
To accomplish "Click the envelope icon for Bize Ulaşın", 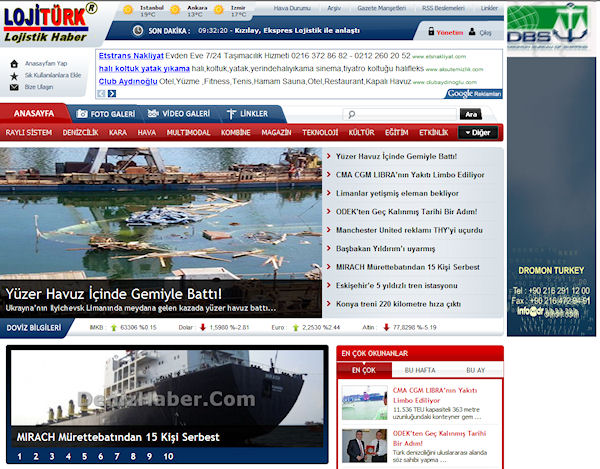I will (x=14, y=87).
